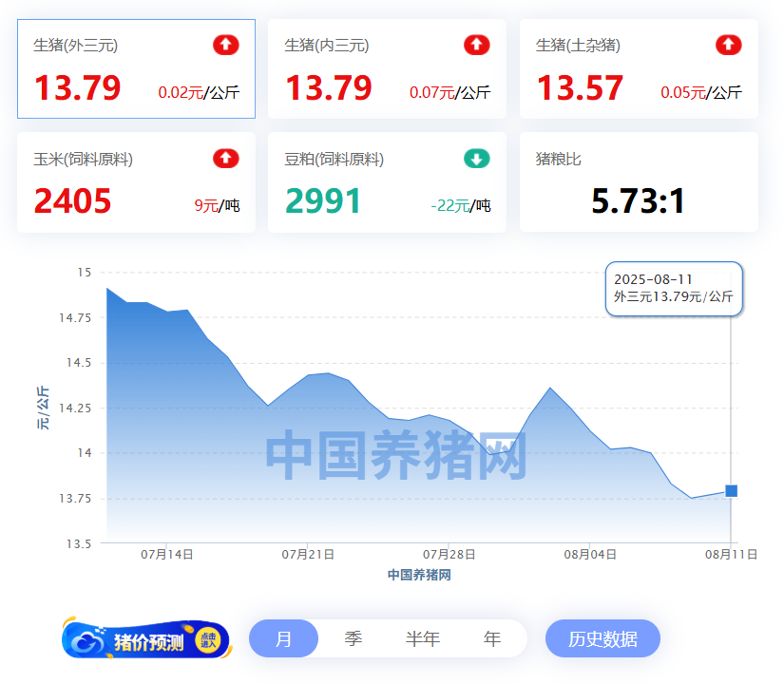Click the green down-arrow icon on 豆粕(饲料原料)

476,159
